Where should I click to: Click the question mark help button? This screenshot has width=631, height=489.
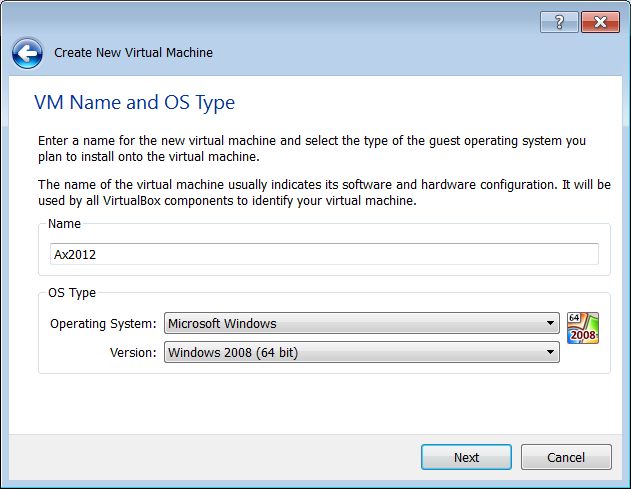coord(559,22)
